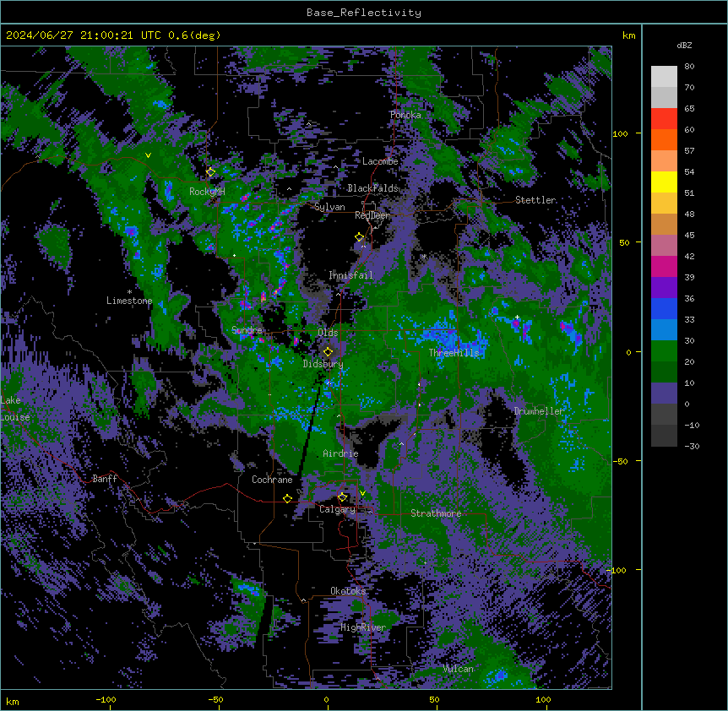The image size is (728, 711).
Task: Click the 0 tick on the horizontal axis
Action: click(326, 699)
